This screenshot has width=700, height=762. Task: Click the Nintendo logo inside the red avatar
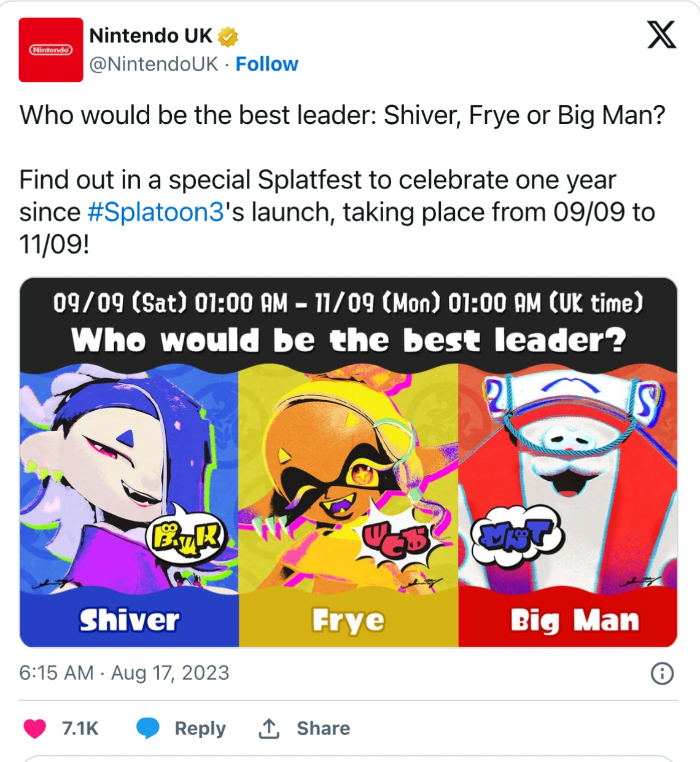[x=51, y=51]
